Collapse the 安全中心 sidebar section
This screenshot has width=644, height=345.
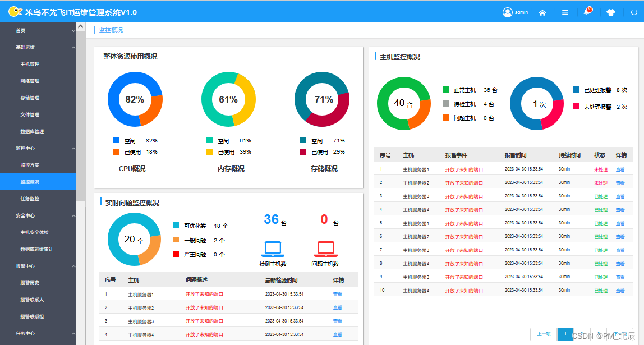73,216
